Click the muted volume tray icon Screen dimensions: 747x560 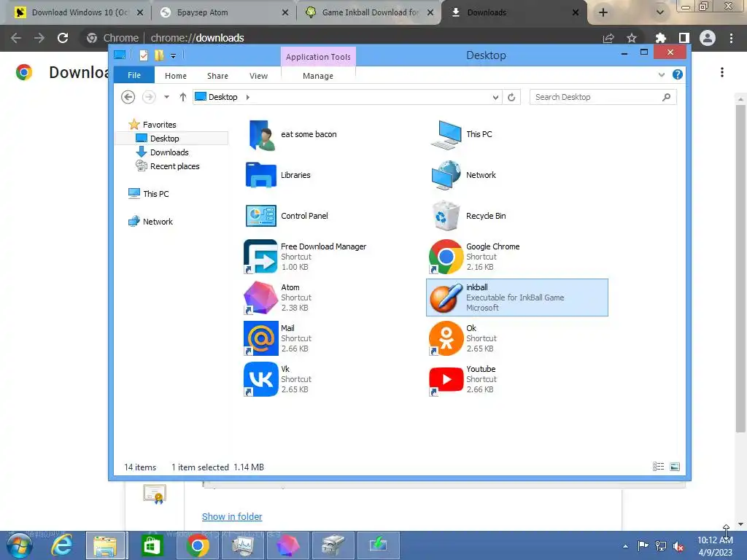[678, 546]
